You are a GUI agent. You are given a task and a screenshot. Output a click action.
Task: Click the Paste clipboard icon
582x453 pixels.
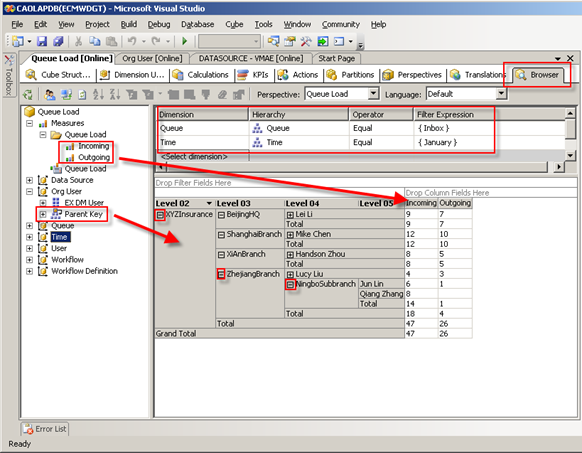pos(111,41)
